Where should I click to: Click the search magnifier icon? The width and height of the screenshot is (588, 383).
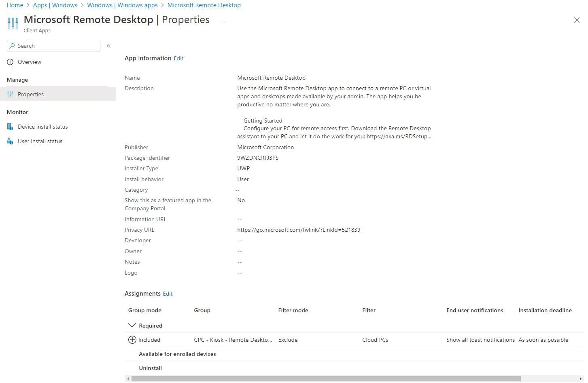(12, 46)
